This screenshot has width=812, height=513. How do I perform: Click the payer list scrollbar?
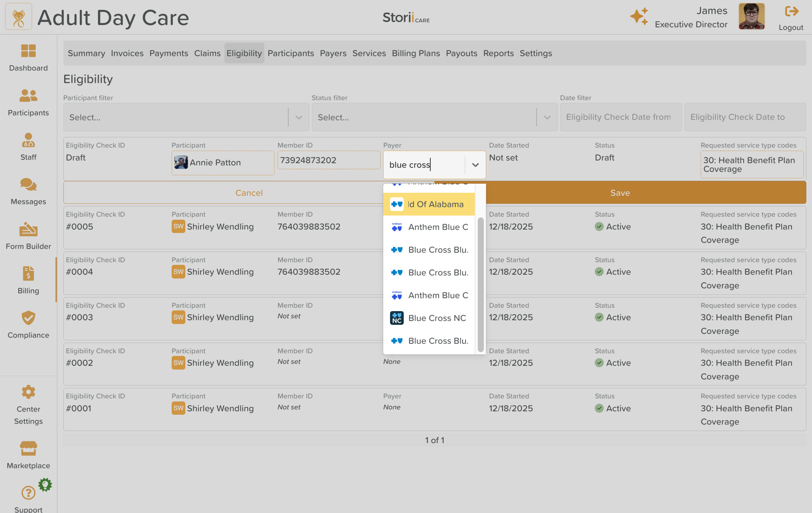(x=480, y=285)
